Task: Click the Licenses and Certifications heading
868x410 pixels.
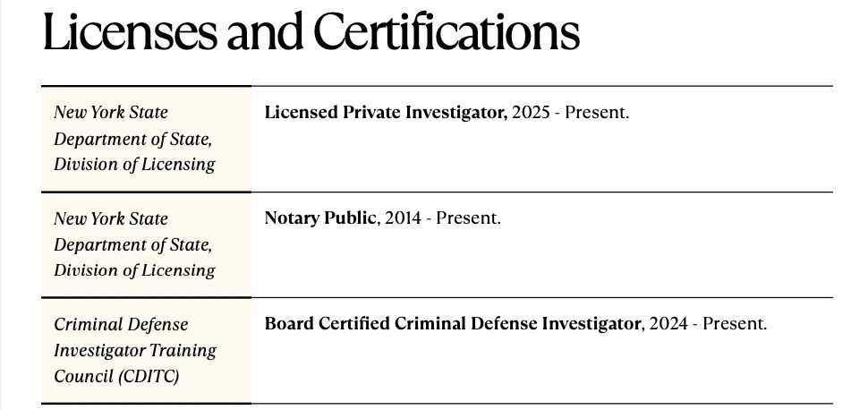Action: coord(311,32)
